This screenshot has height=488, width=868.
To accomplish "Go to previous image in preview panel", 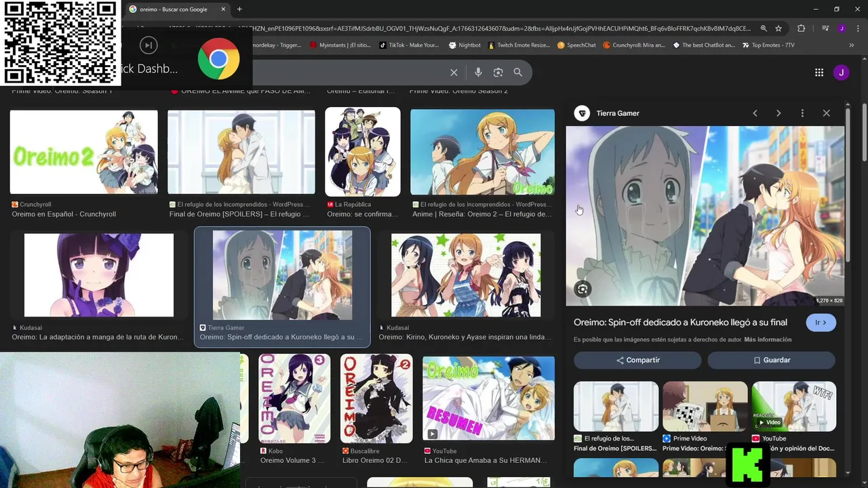I will tap(755, 113).
